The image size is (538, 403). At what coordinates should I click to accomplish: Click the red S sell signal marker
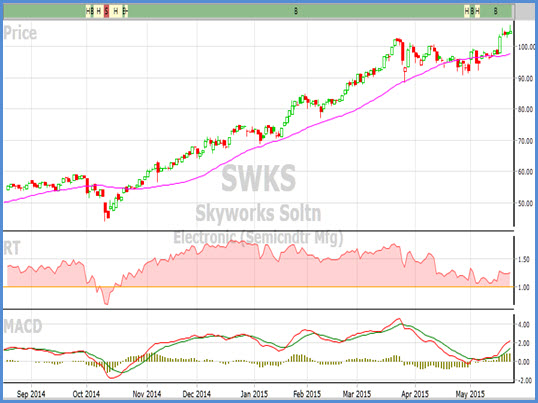(106, 11)
